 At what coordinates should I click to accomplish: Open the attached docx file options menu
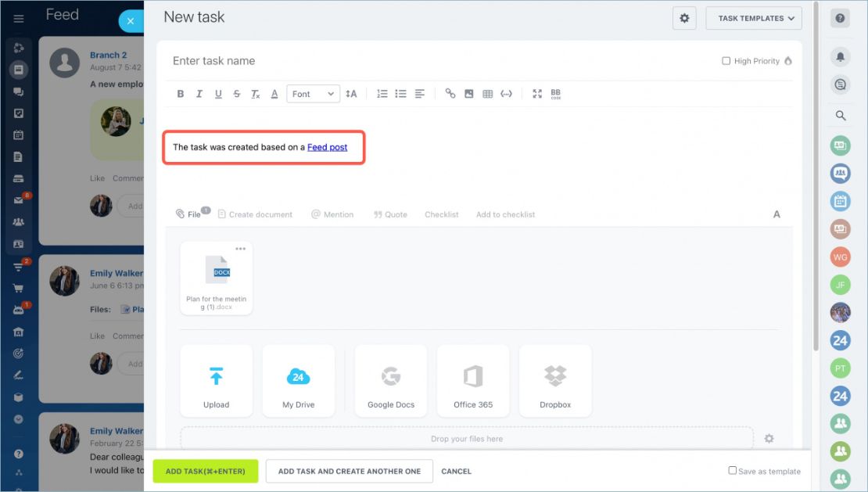240,249
